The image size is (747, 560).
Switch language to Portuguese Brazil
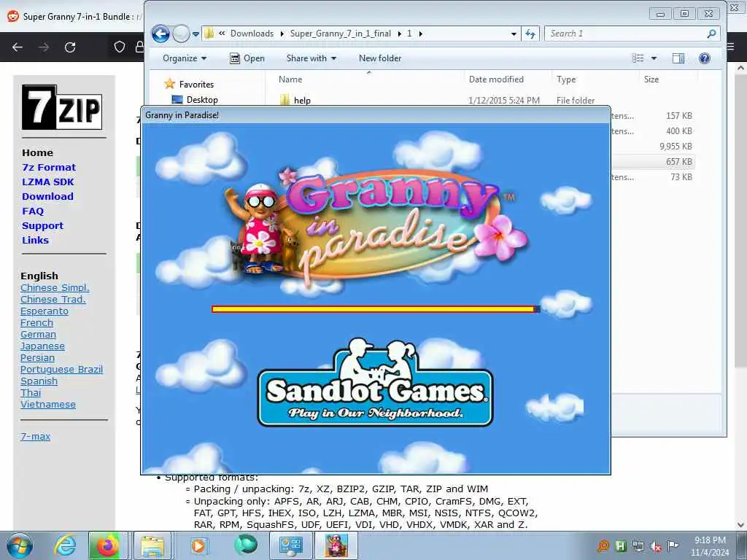point(61,370)
